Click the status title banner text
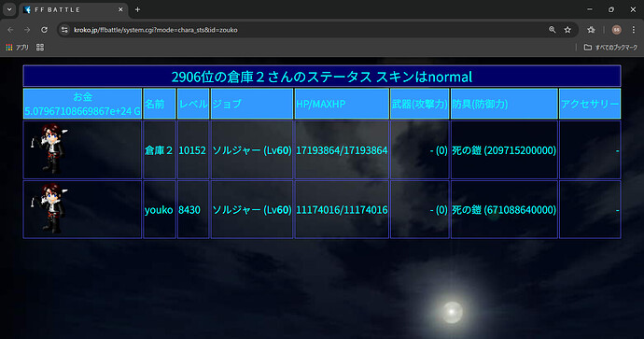The height and width of the screenshot is (339, 644). pos(322,77)
